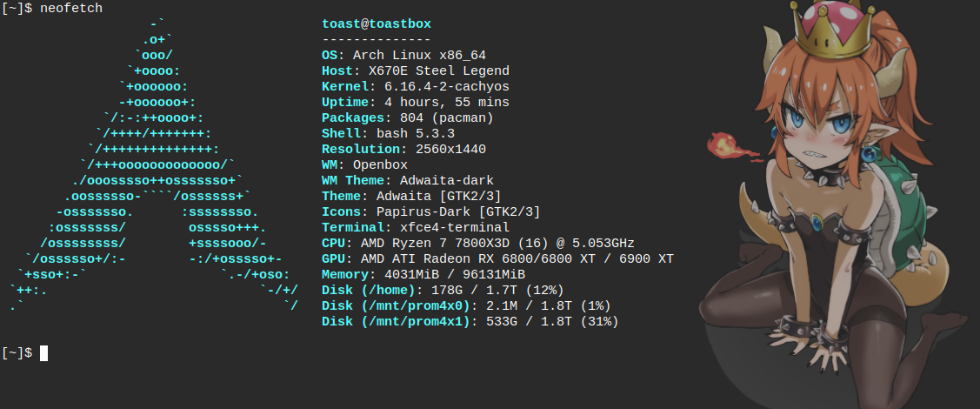
Task: Click the fireball in the artwork
Action: coord(726,145)
